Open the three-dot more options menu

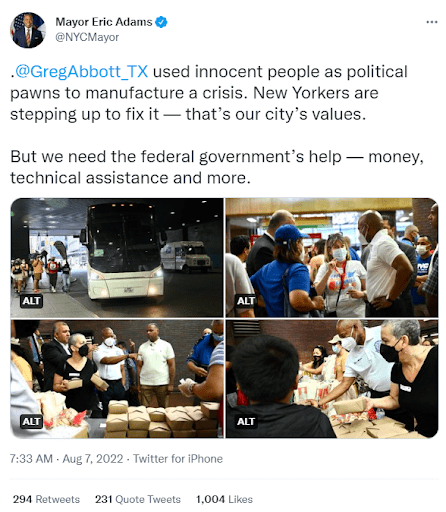[432, 22]
